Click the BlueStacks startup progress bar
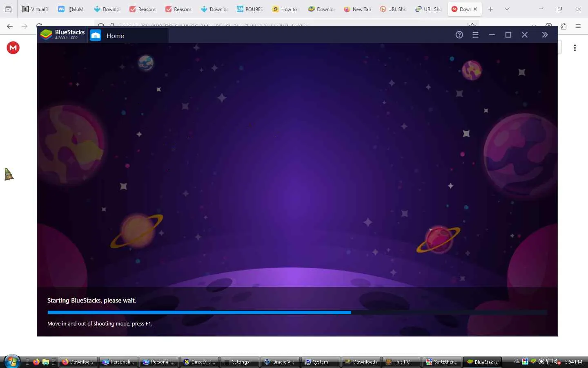588x368 pixels. 297,312
